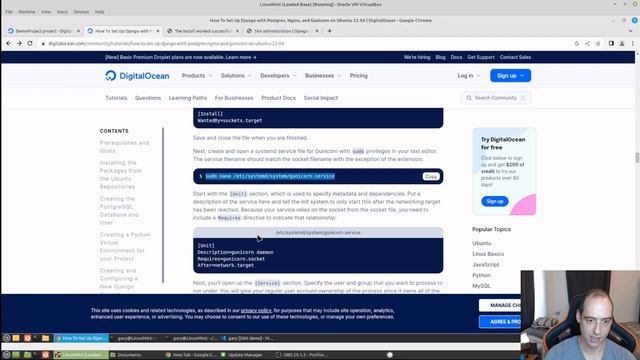Open the Product Docs link

point(278,98)
